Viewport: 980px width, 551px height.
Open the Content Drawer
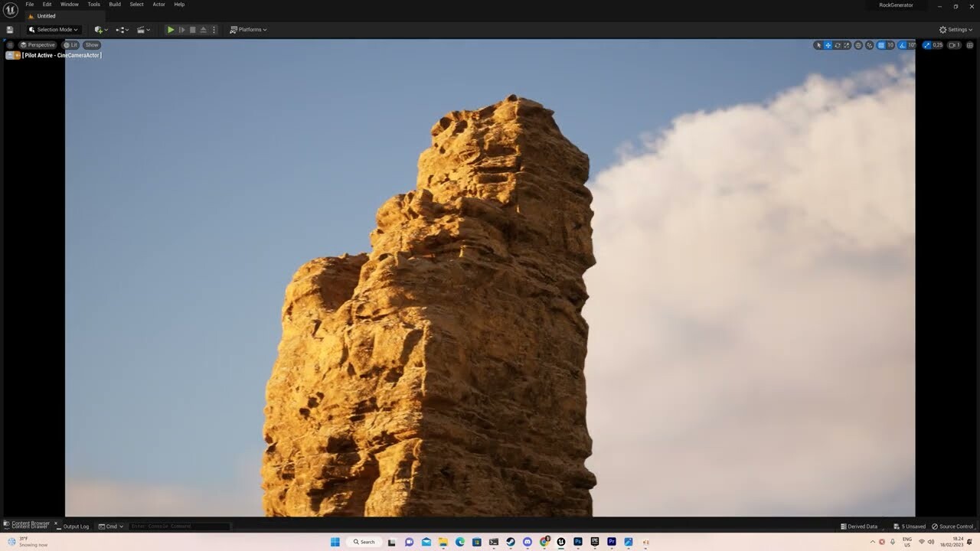[29, 527]
